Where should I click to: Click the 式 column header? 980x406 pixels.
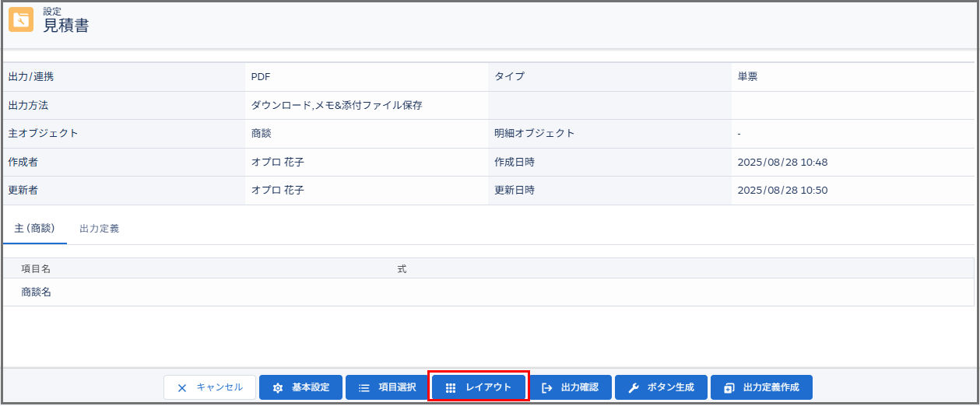[x=402, y=269]
